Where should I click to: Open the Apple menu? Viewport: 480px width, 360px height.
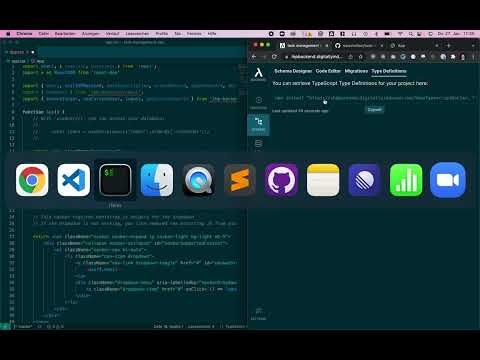[x=8, y=34]
